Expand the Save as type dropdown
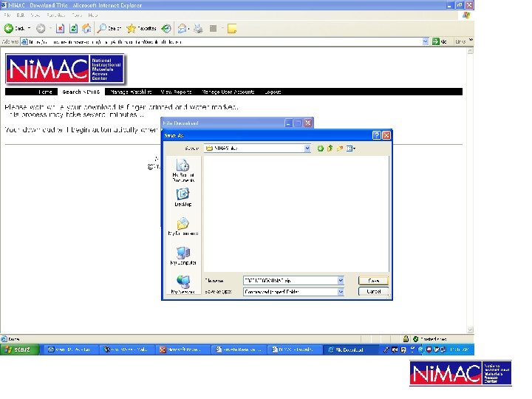This screenshot has width=532, height=399. (341, 292)
